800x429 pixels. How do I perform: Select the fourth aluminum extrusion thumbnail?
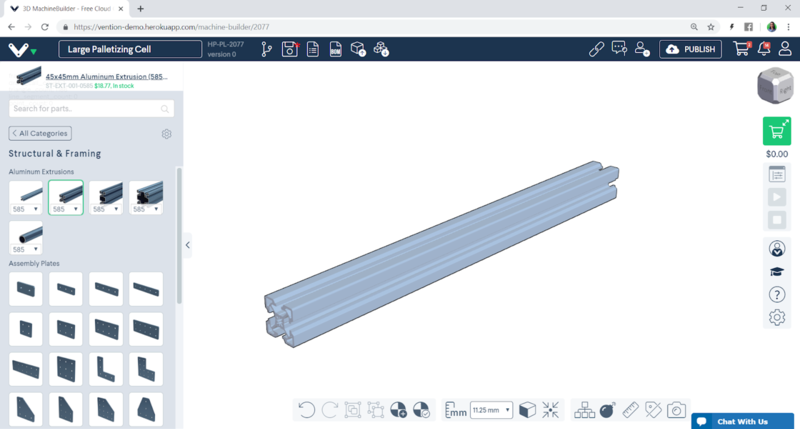[146, 193]
